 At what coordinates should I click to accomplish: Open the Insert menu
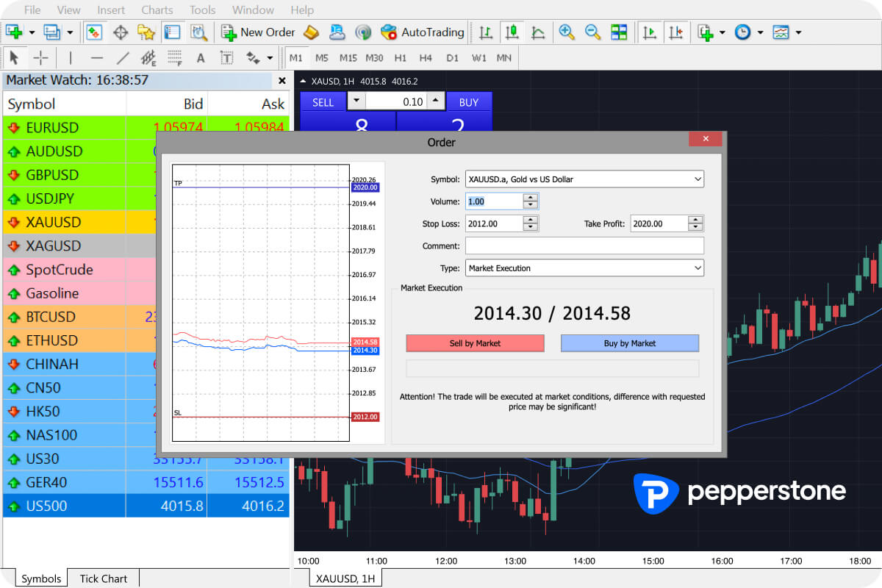coord(111,10)
